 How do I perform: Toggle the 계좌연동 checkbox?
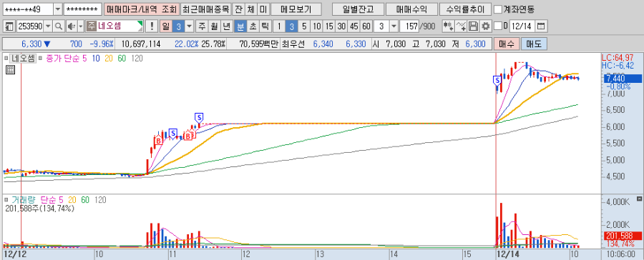[498, 9]
